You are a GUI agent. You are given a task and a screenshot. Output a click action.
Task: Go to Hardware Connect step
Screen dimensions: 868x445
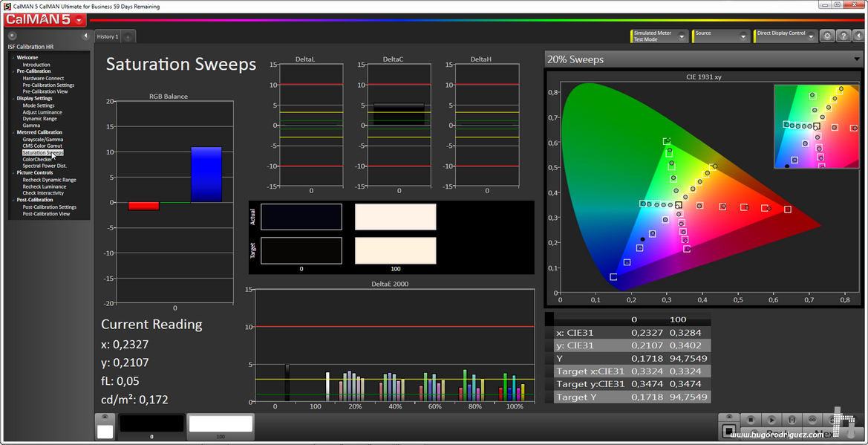click(43, 78)
